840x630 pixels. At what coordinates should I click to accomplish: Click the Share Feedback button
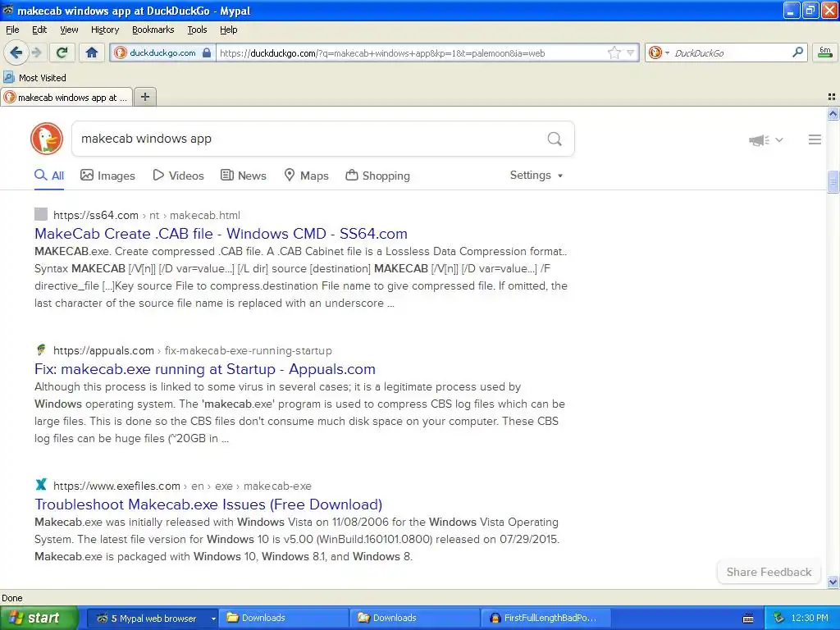769,572
